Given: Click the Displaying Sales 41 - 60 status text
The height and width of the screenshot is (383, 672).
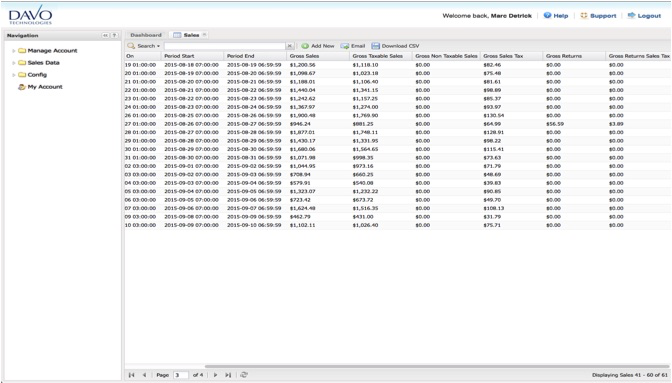Looking at the screenshot, I should 630,375.
